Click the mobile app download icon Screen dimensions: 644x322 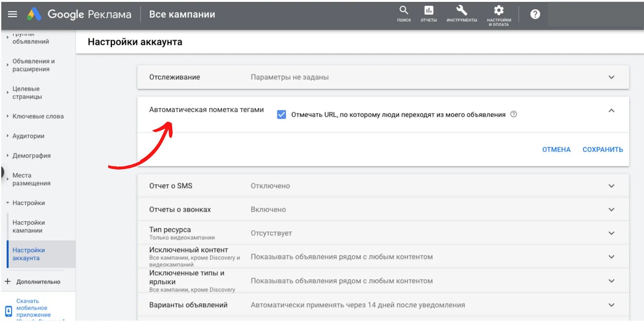[x=8, y=311]
